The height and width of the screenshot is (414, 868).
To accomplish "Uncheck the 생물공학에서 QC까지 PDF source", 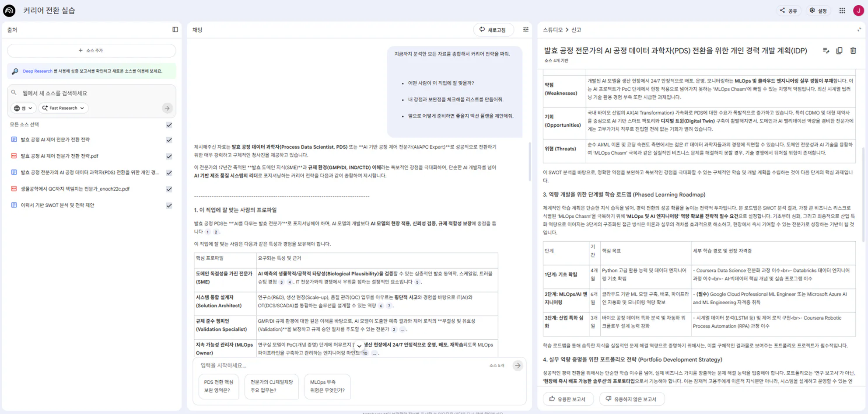I will click(x=169, y=189).
